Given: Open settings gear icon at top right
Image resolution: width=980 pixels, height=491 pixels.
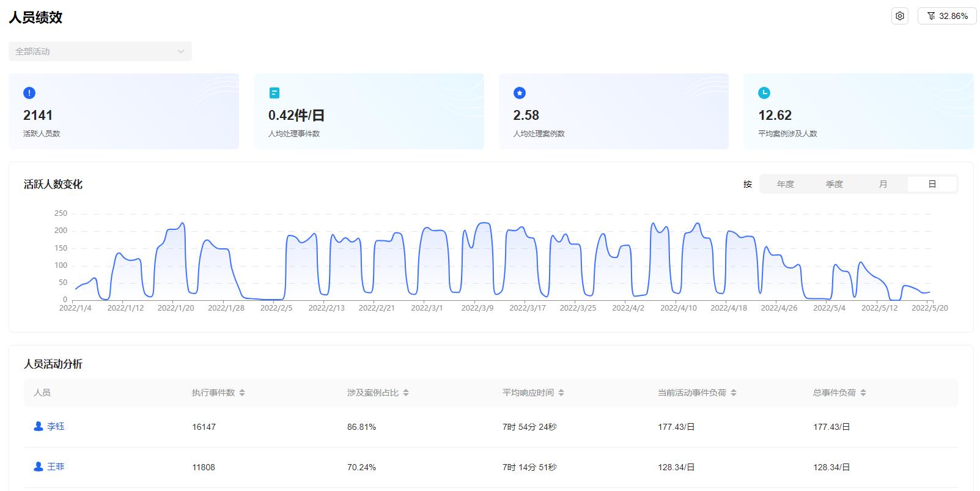Looking at the screenshot, I should click(x=899, y=16).
